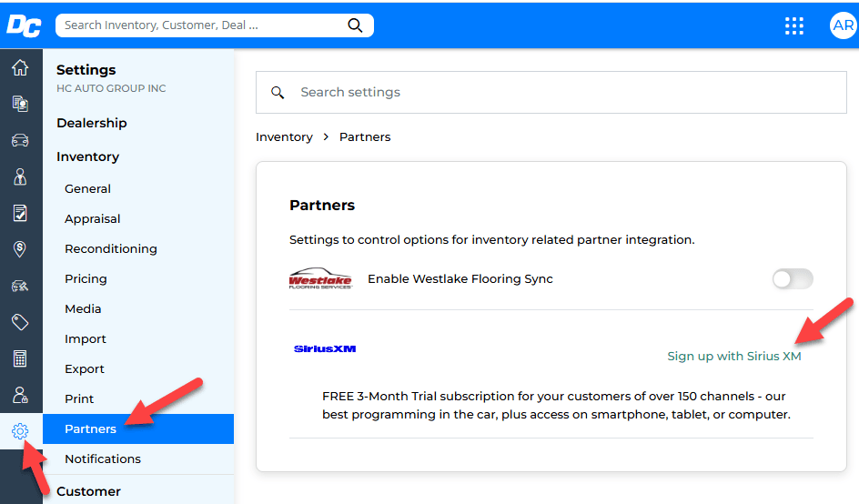Screen dimensions: 859x504
Task: Click the search magnifier in top bar
Action: pos(355,25)
